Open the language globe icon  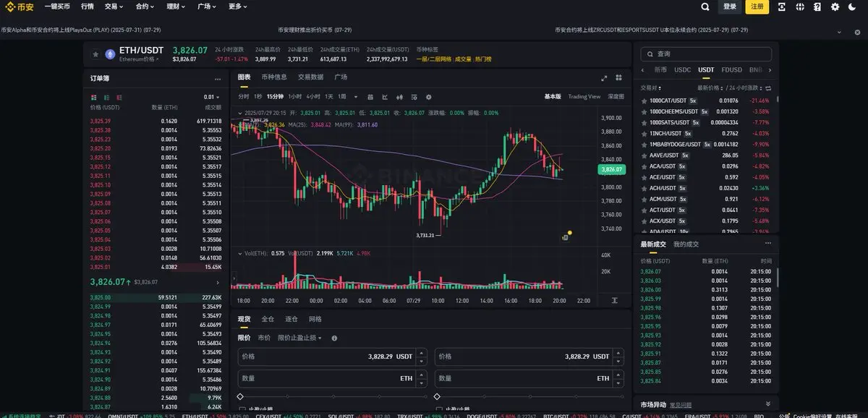[x=800, y=7]
